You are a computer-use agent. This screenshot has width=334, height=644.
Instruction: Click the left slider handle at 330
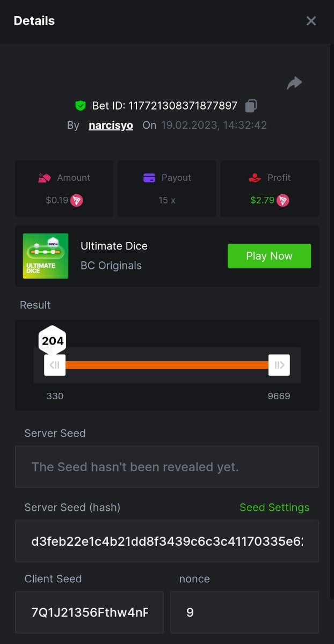pos(55,365)
